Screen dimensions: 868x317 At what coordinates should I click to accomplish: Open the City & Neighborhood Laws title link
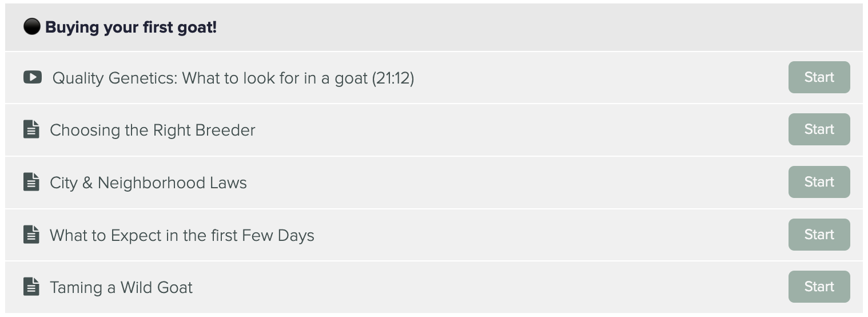pos(149,183)
